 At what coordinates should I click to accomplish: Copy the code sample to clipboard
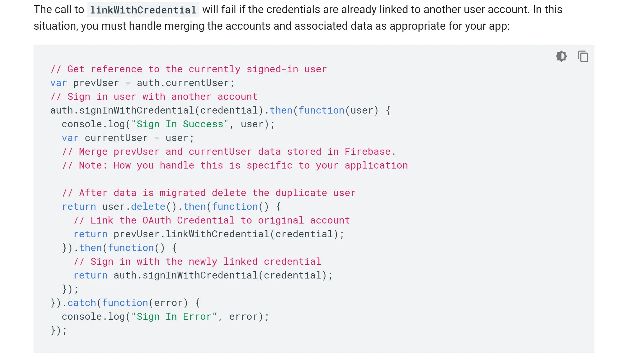tap(583, 56)
